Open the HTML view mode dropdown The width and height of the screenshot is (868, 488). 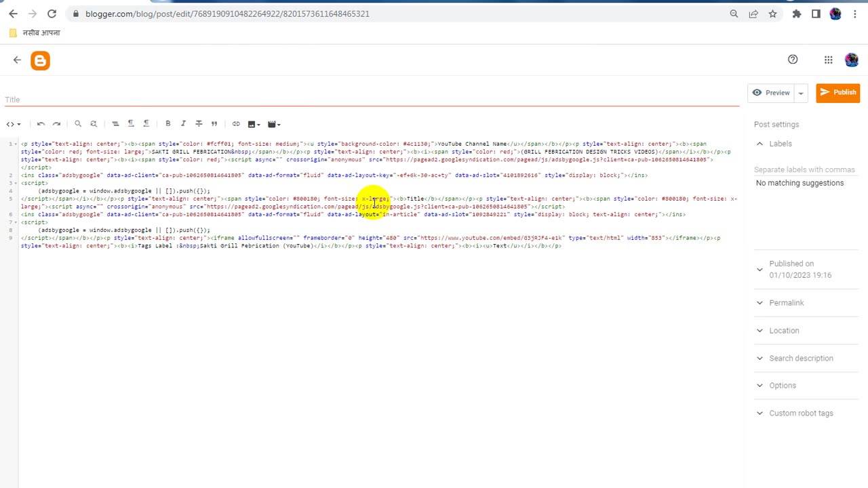14,124
